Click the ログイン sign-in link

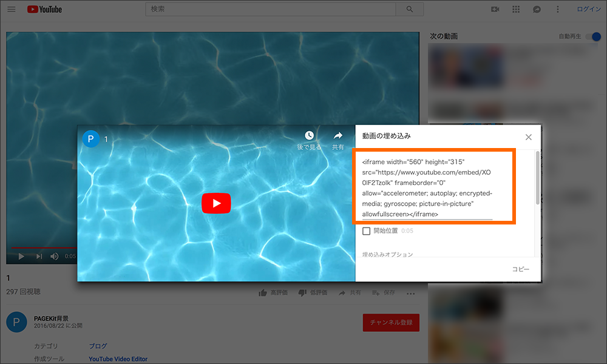pos(588,9)
